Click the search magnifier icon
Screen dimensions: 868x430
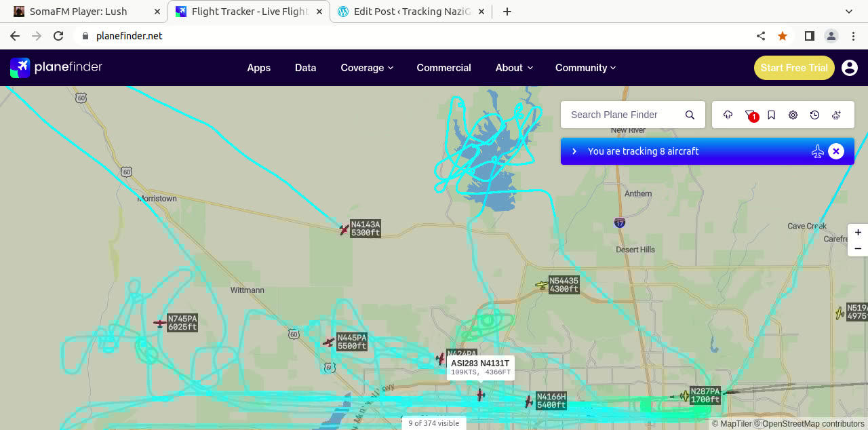(690, 115)
